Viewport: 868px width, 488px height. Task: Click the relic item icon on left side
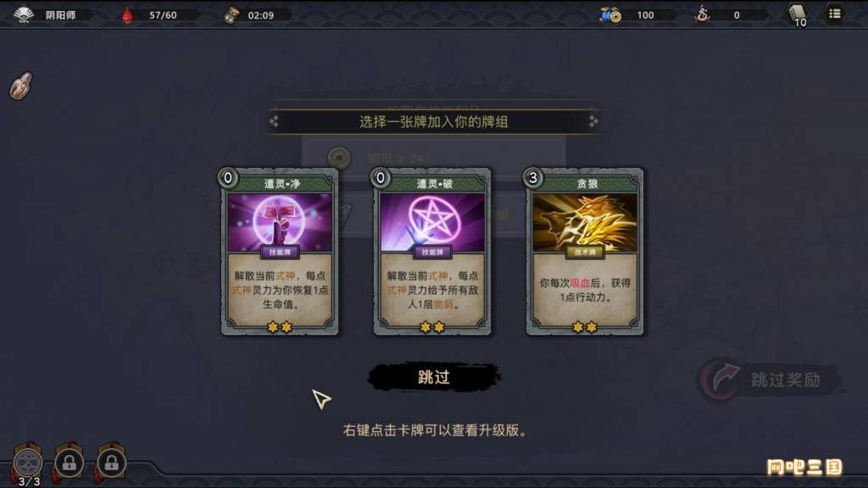point(21,86)
